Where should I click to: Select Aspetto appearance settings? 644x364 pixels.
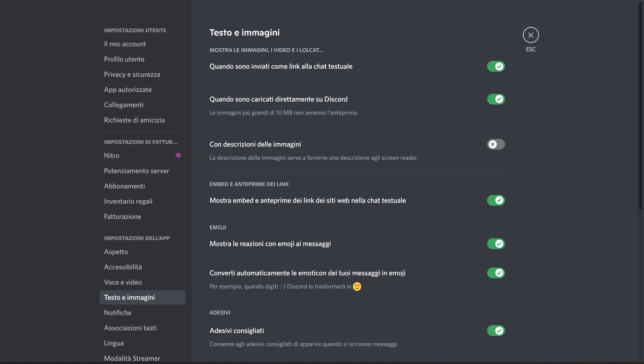point(116,252)
